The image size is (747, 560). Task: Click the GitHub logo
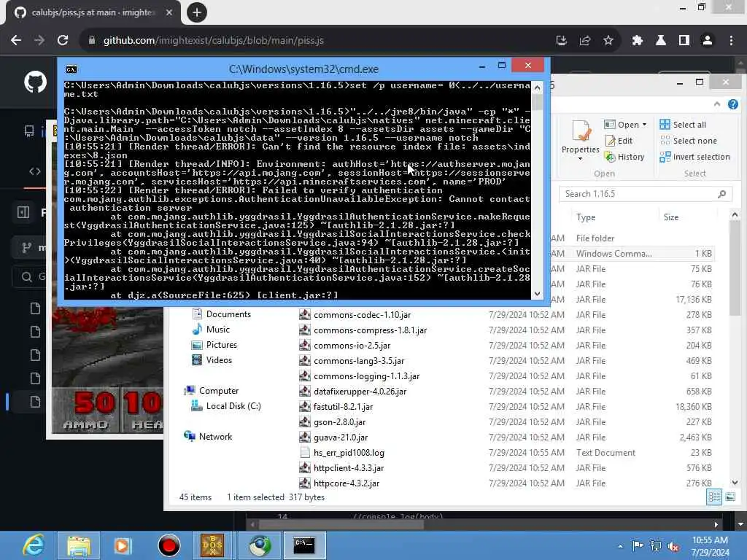pos(36,82)
